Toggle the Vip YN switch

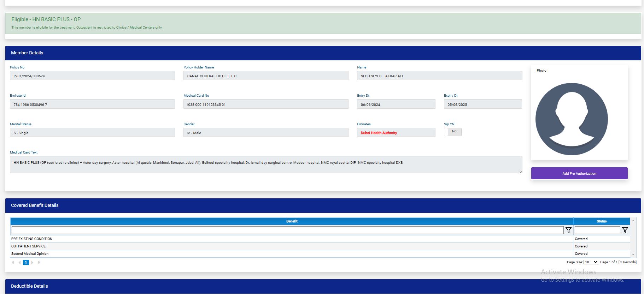click(x=453, y=132)
